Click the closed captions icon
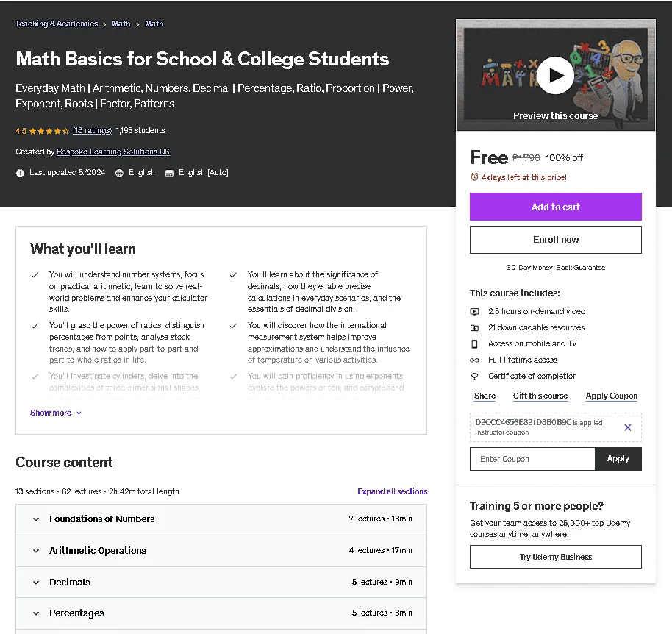Screen dimensions: 672x634 click(x=169, y=173)
